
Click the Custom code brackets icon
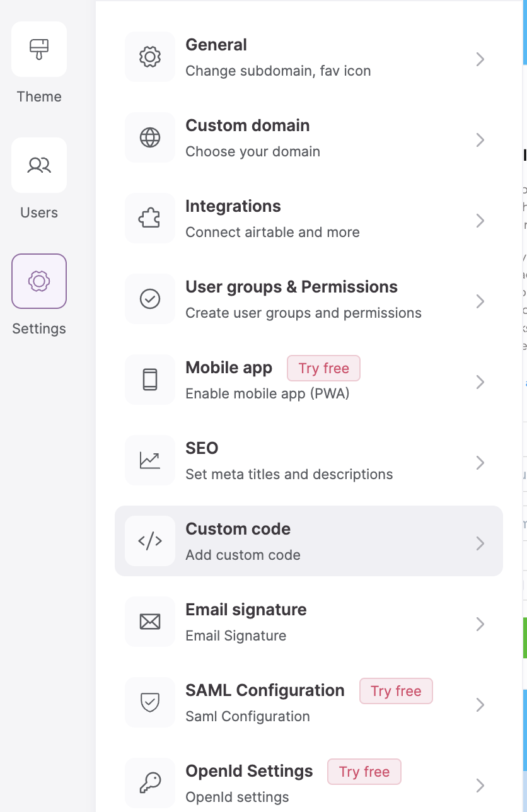(150, 541)
